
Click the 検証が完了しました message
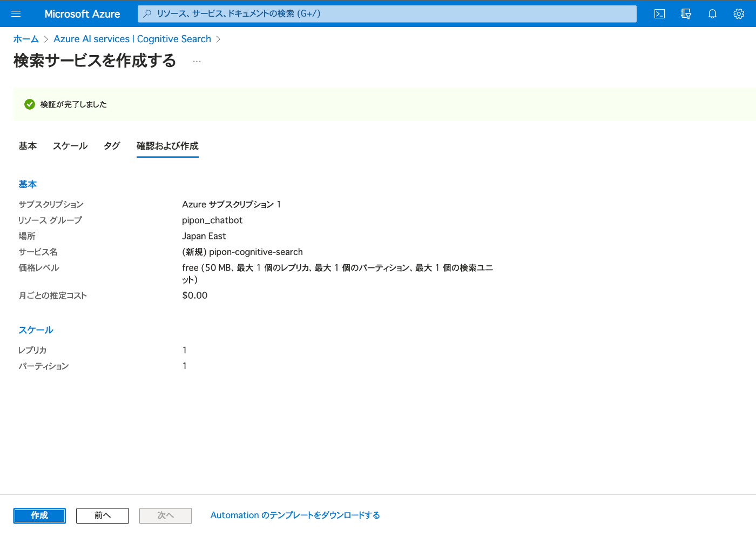73,104
